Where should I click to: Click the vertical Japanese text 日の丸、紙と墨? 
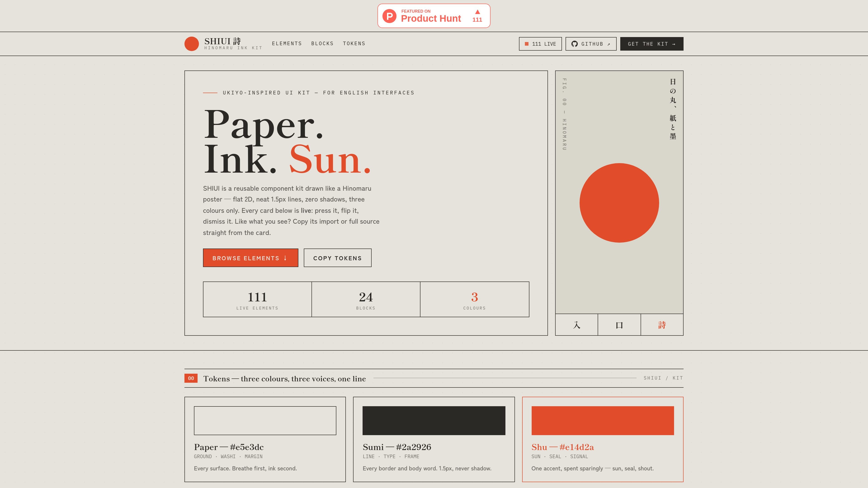pyautogui.click(x=672, y=109)
